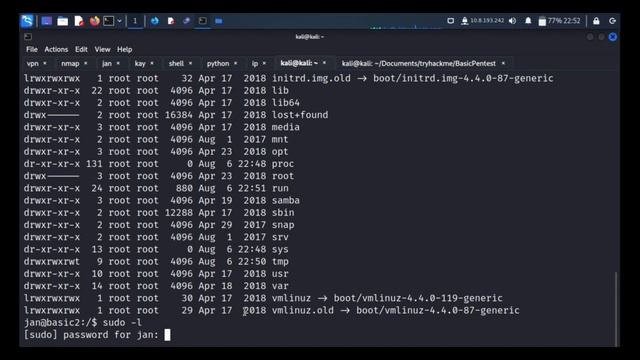Expand the terminal launcher dropdown arrow
The image size is (640, 360).
pos(120,21)
